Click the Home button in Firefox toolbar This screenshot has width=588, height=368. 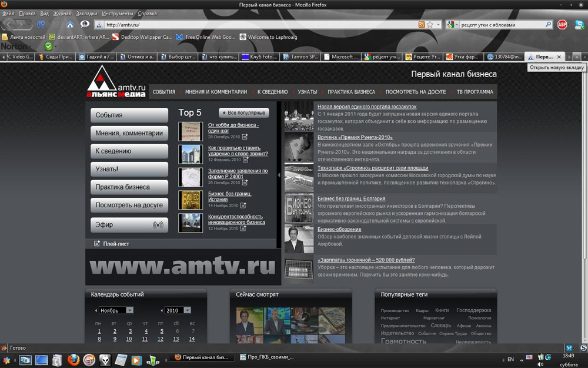click(70, 25)
